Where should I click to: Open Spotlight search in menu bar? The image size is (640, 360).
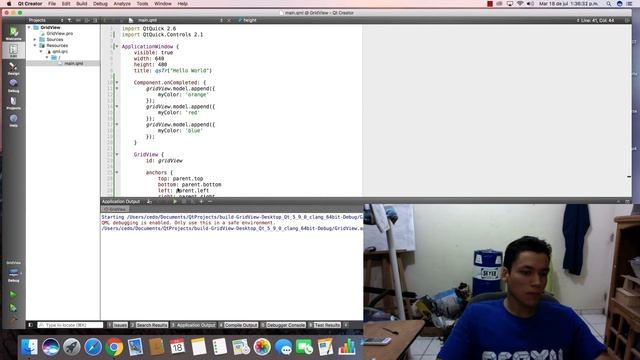(x=609, y=4)
